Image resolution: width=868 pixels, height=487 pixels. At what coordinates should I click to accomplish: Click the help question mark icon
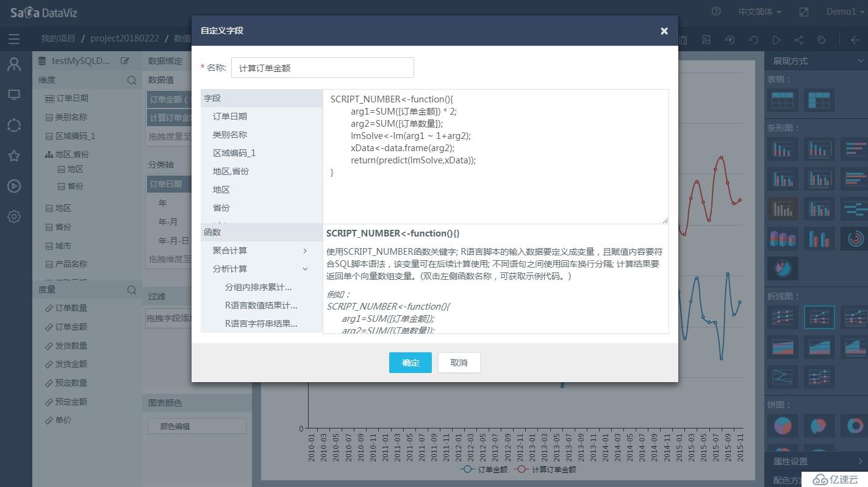[716, 12]
